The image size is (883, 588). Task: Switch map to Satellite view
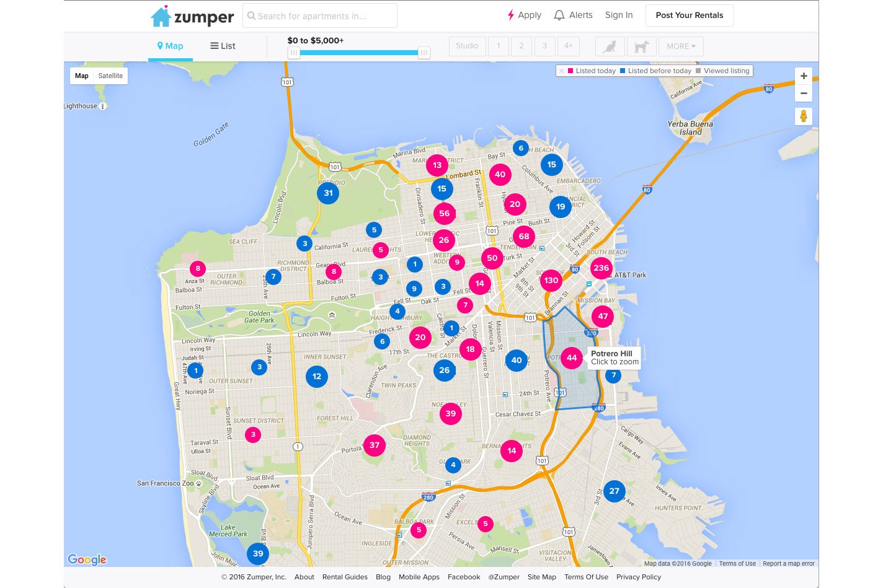(x=110, y=76)
